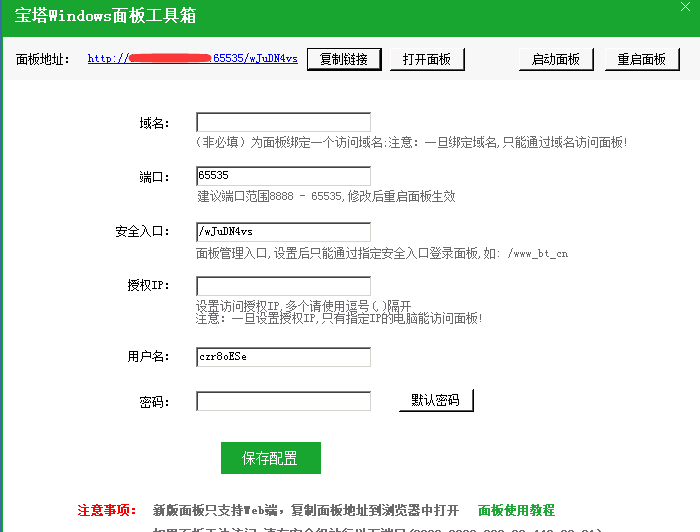Screen dimensions: 700x532
Task: Open the 面板使用教程 tutorial link
Action: click(516, 510)
